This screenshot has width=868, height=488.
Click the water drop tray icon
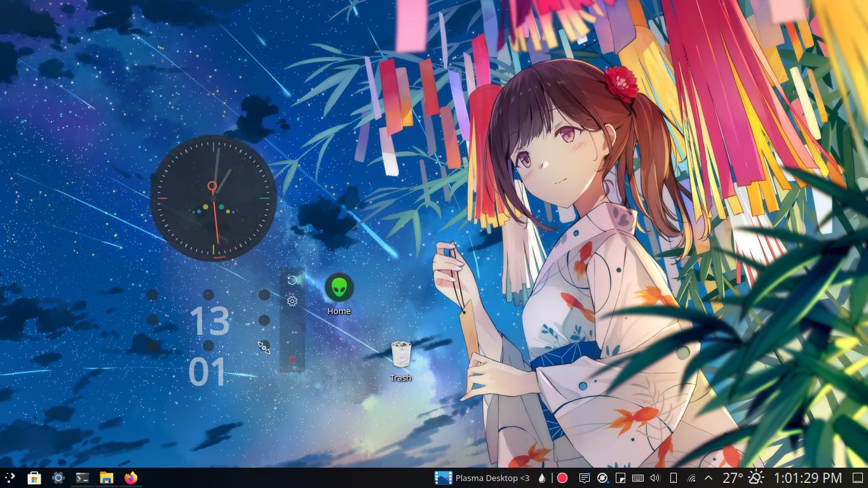[x=542, y=478]
